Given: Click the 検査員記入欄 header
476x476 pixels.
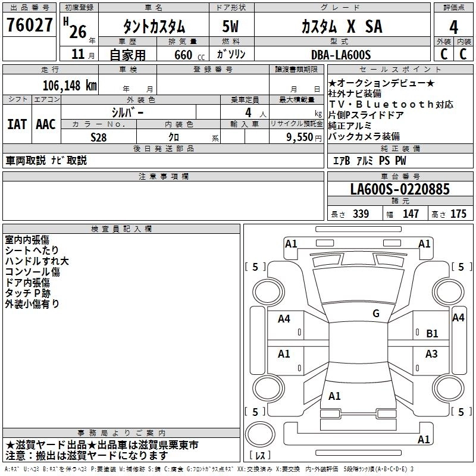Looking at the screenshot, I should pos(121,229).
